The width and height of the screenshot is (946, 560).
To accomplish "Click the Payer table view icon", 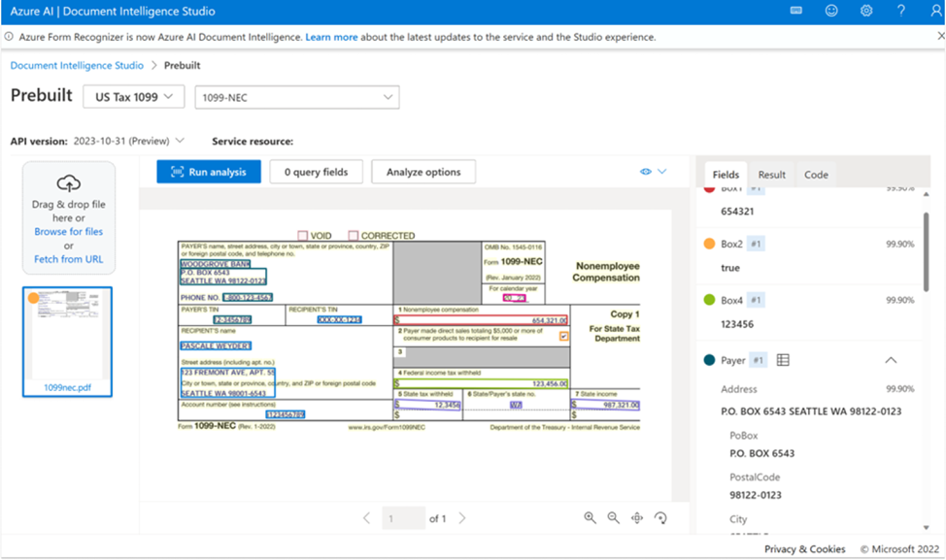I will click(783, 360).
